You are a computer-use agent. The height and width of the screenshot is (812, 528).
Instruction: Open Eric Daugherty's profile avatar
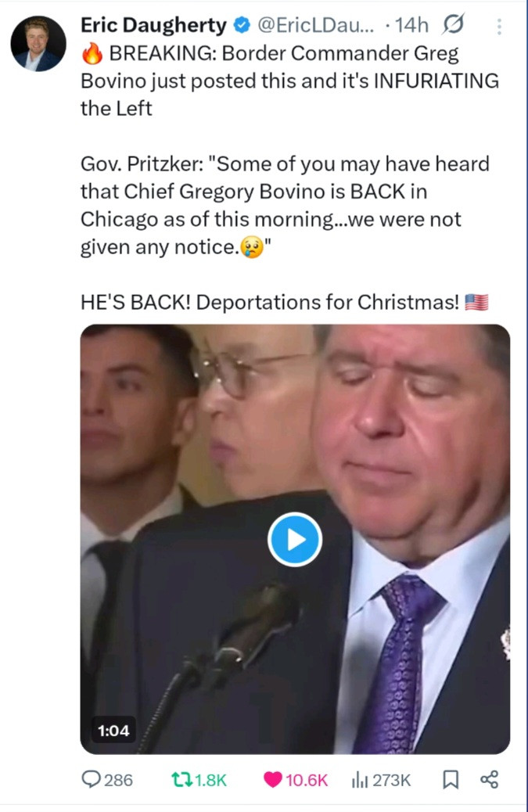38,44
